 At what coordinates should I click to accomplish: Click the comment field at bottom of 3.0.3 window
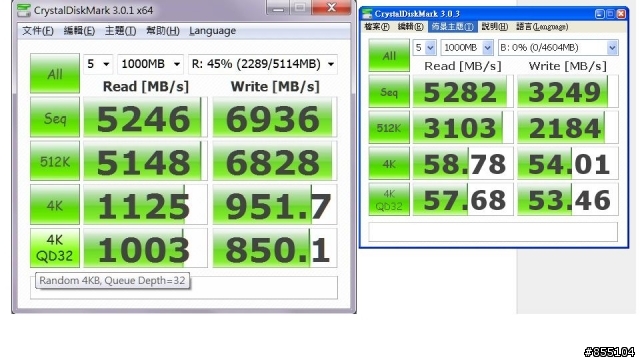(x=493, y=231)
